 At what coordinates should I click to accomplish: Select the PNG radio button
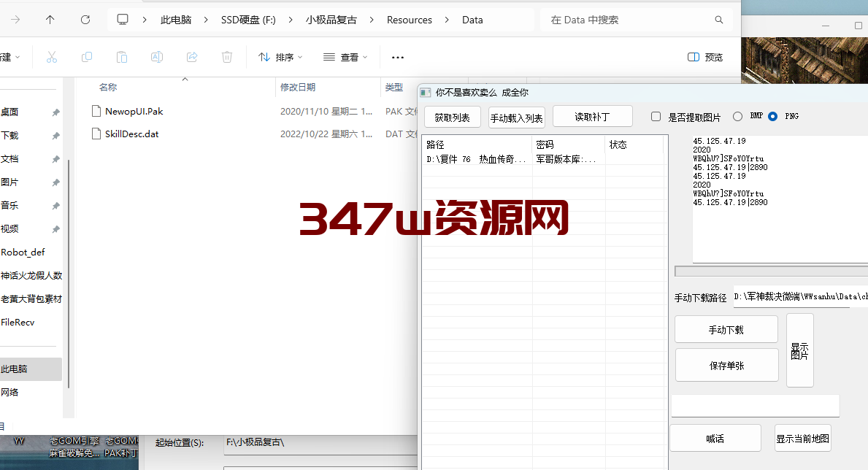click(773, 116)
